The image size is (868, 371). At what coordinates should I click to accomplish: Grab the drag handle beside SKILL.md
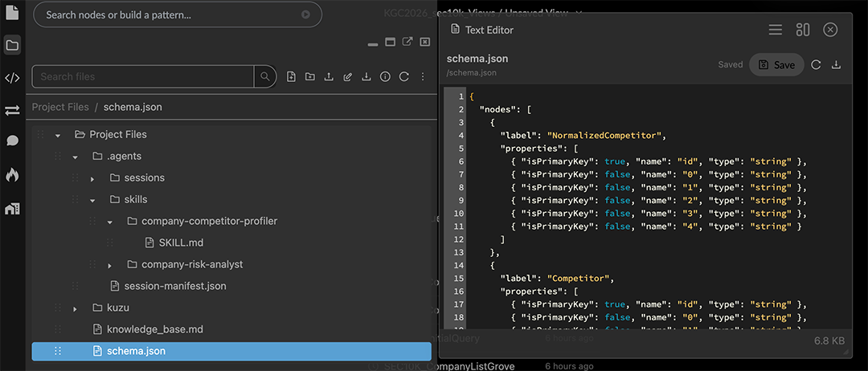pyautogui.click(x=109, y=243)
